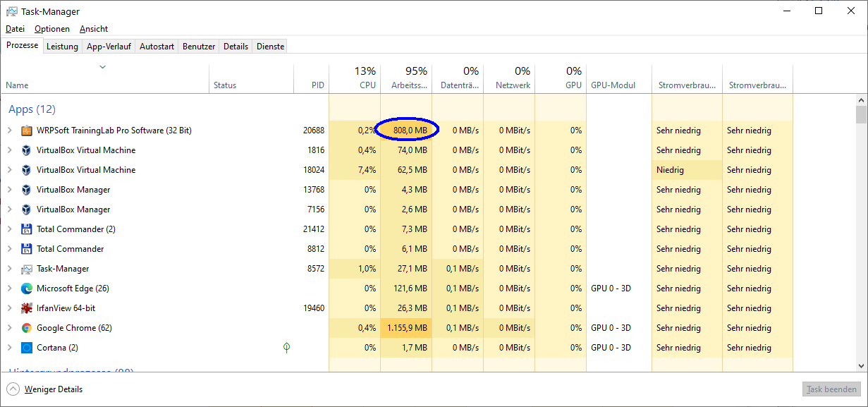Select the Prozesse tab

[22, 45]
